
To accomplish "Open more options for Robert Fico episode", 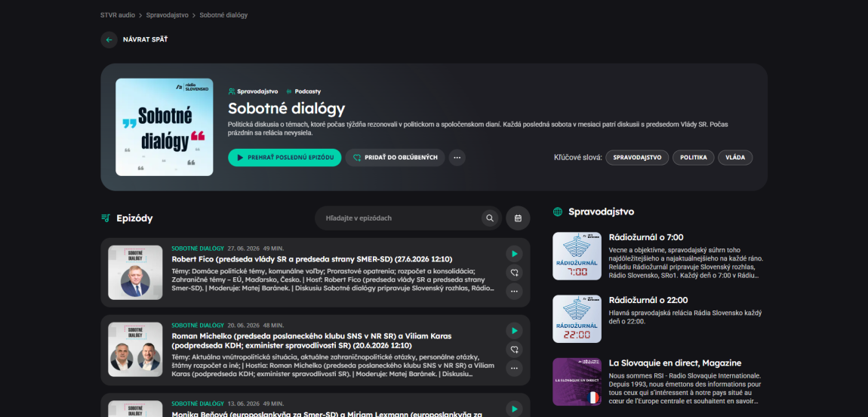I will 514,291.
